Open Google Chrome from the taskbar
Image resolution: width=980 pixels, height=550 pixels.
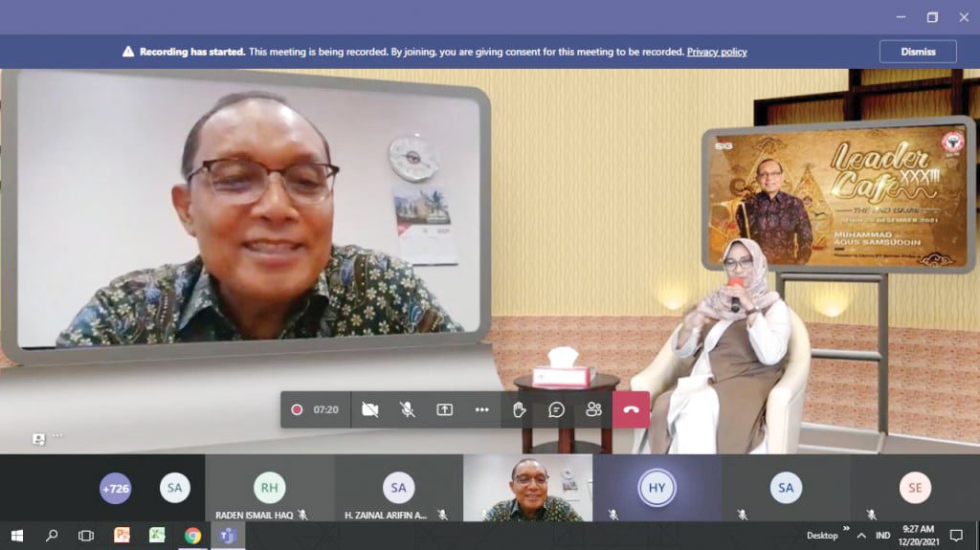(x=192, y=536)
